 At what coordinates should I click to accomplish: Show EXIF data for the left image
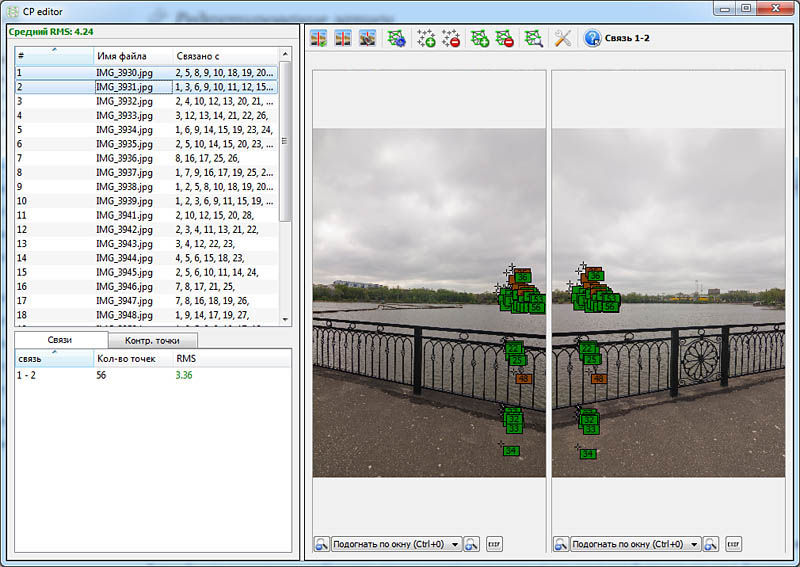pyautogui.click(x=494, y=544)
